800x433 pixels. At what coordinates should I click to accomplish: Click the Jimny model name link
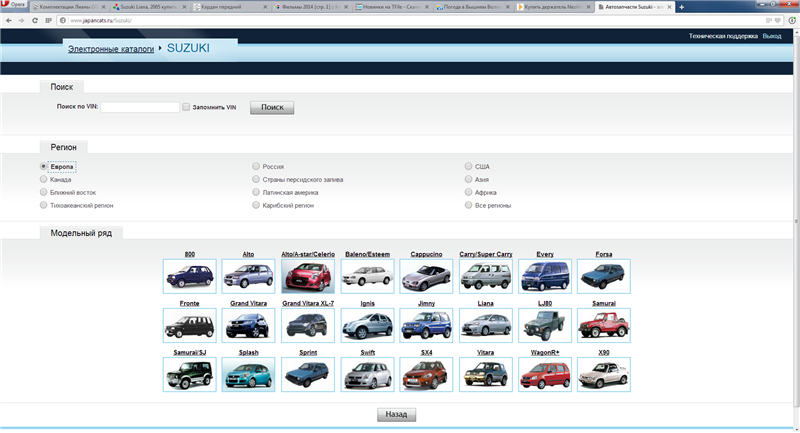(427, 303)
